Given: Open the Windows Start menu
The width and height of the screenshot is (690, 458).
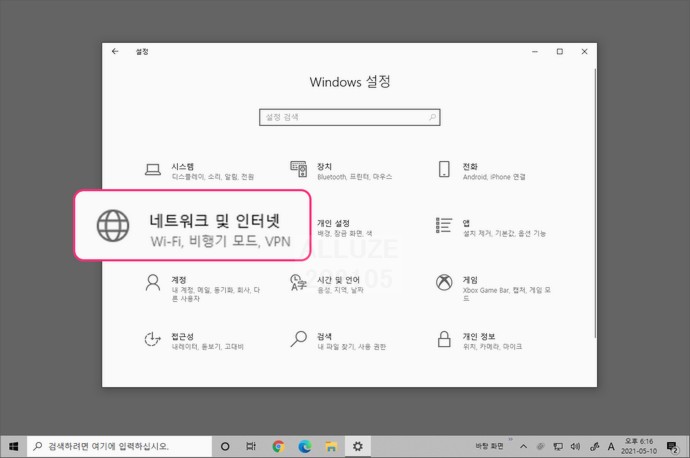Looking at the screenshot, I should point(13,447).
